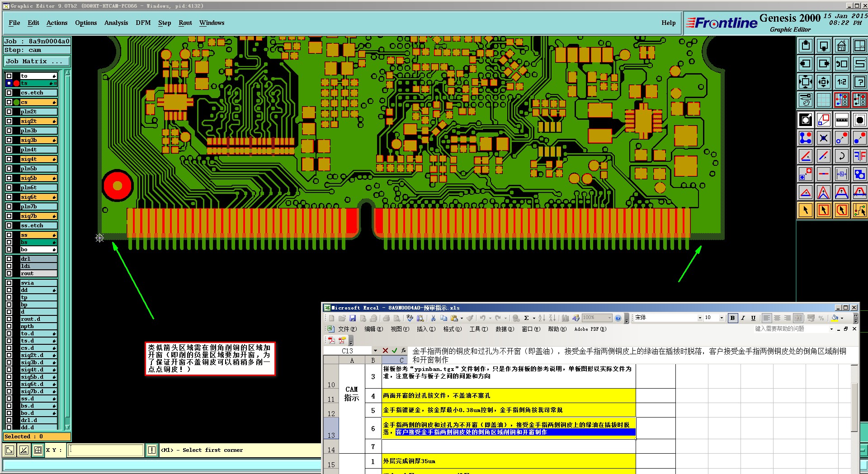Viewport: 868px width, 474px height.
Task: Click the question mark help tool icon
Action: (x=859, y=82)
